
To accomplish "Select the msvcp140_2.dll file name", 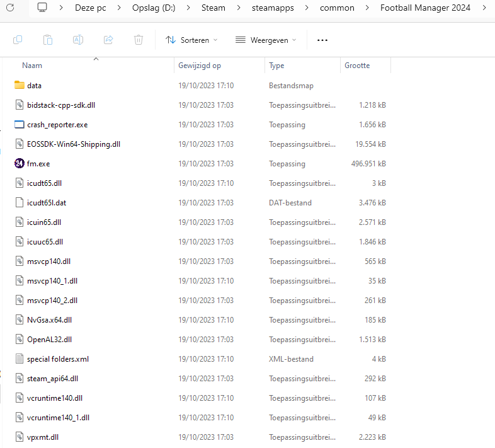I will [52, 301].
